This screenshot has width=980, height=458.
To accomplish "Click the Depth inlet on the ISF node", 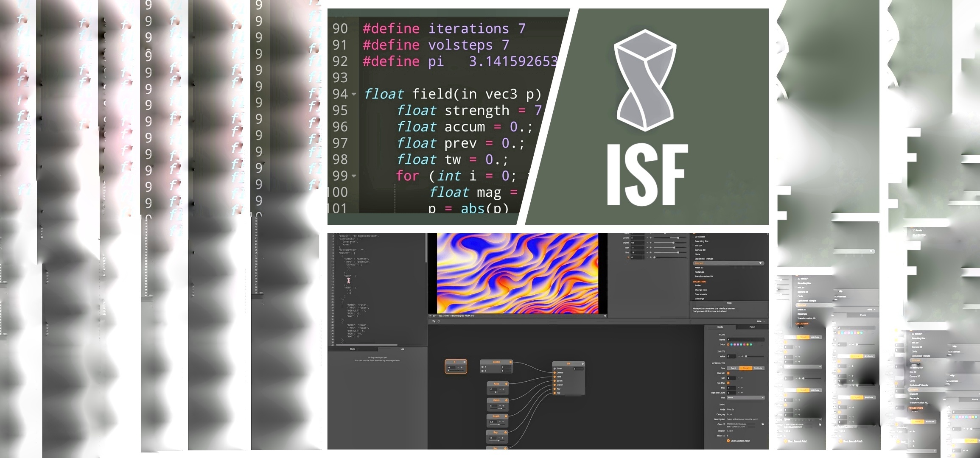I will tap(554, 385).
